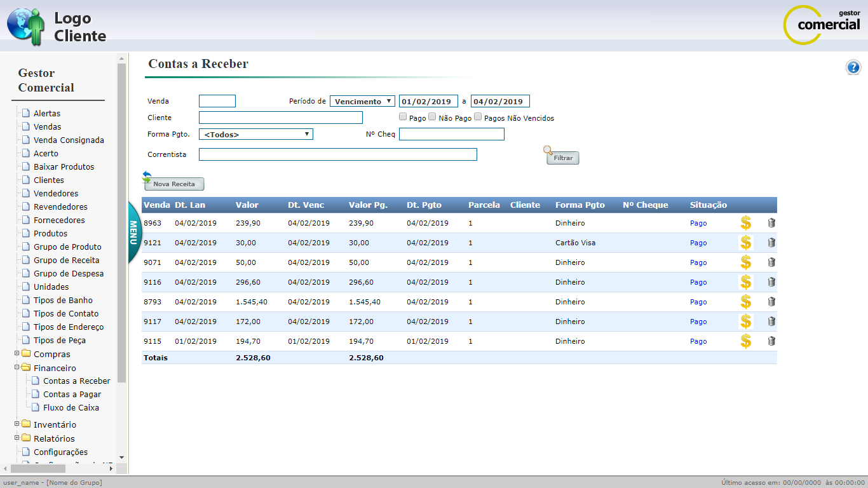Open Fornecedores in the sidebar
Image resolution: width=868 pixels, height=488 pixels.
[59, 220]
